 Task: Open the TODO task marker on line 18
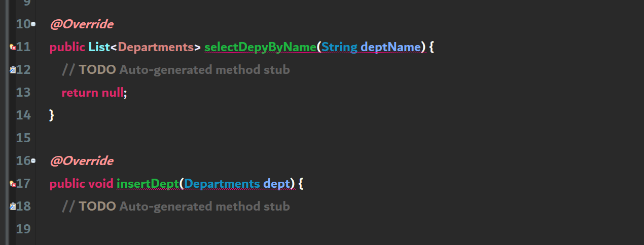pyautogui.click(x=13, y=207)
